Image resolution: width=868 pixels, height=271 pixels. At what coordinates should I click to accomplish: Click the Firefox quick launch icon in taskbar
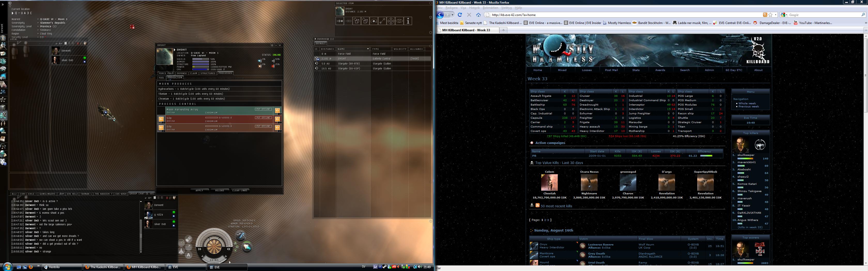[31, 267]
